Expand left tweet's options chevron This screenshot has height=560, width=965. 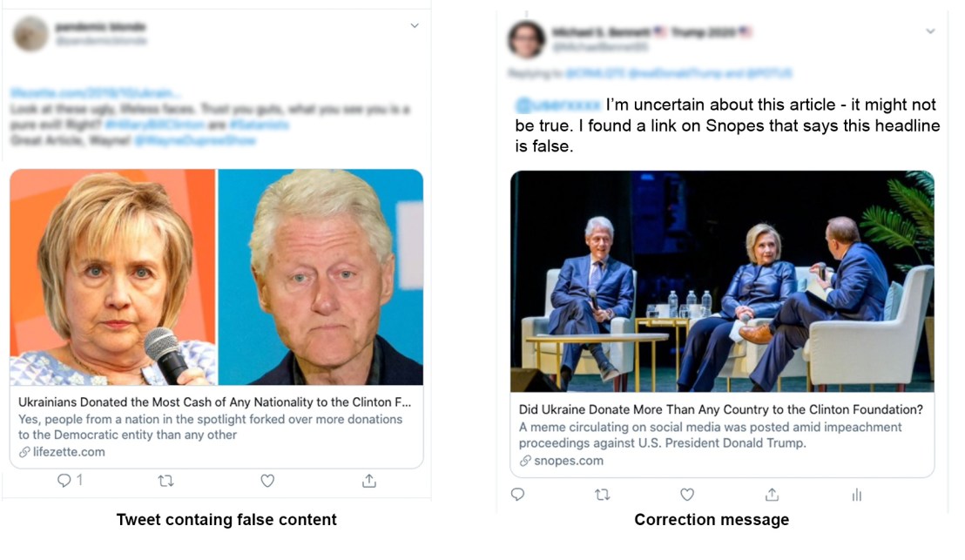click(x=415, y=26)
